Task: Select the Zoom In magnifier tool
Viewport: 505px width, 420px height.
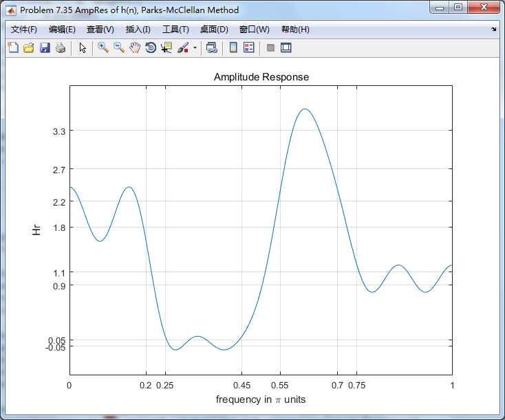Action: coord(103,47)
